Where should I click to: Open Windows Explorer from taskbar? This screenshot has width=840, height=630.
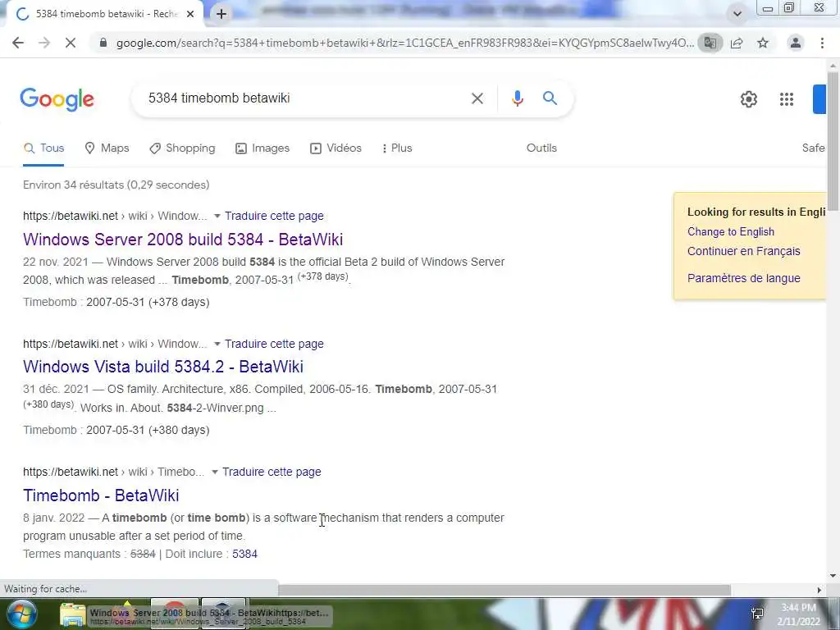coord(72,615)
